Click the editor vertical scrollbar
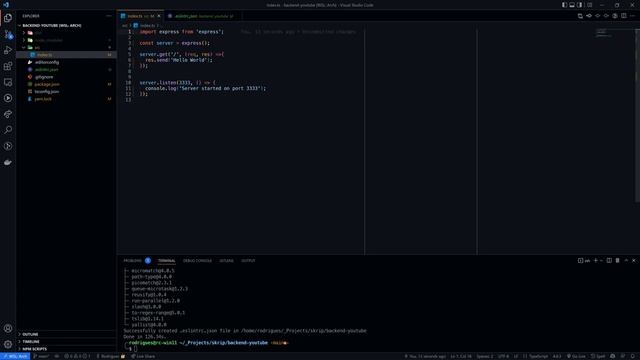 coord(637,116)
